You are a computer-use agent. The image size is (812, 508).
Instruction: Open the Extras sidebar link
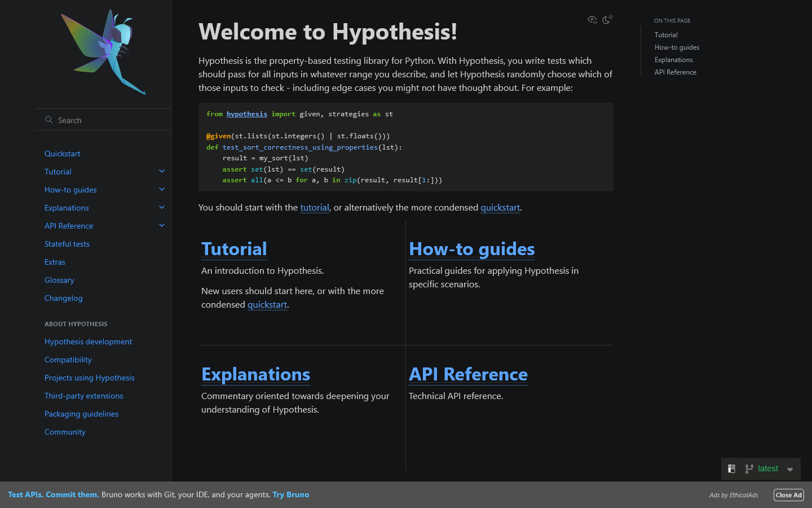(x=55, y=262)
